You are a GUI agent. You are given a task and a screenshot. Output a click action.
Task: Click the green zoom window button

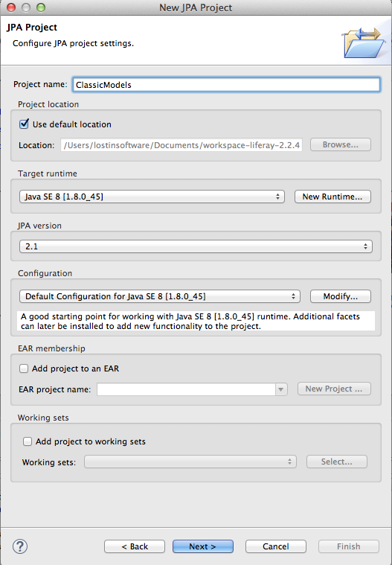41,7
